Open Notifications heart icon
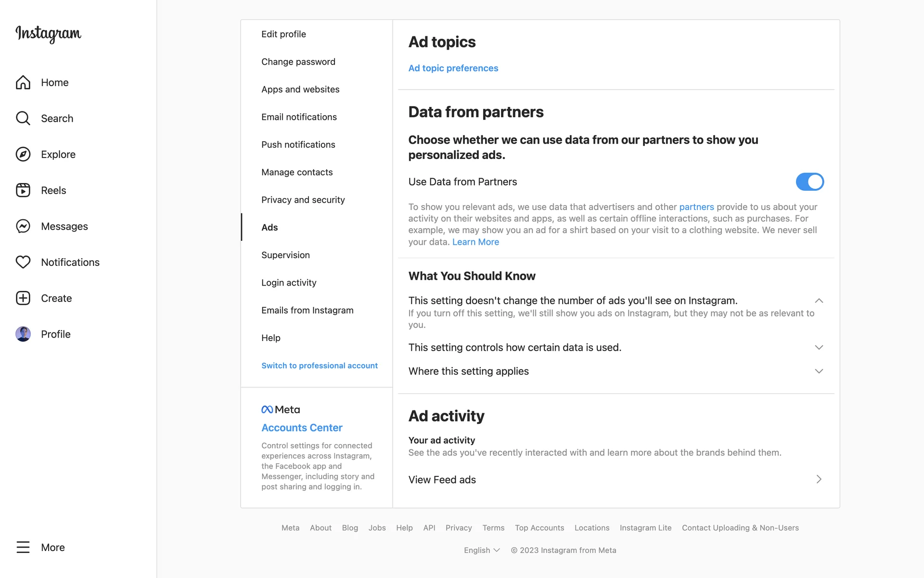This screenshot has width=924, height=578. pos(23,262)
